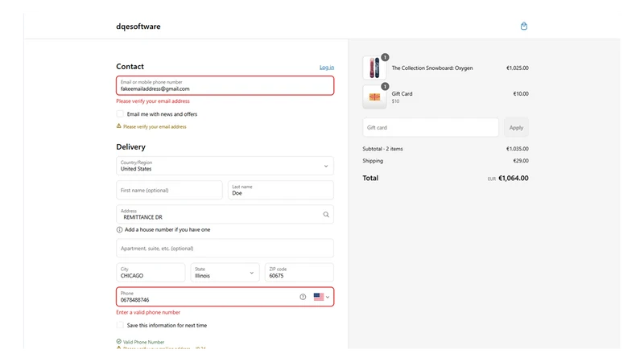Click the US flag country code selector
The width and height of the screenshot is (644, 362).
[321, 297]
